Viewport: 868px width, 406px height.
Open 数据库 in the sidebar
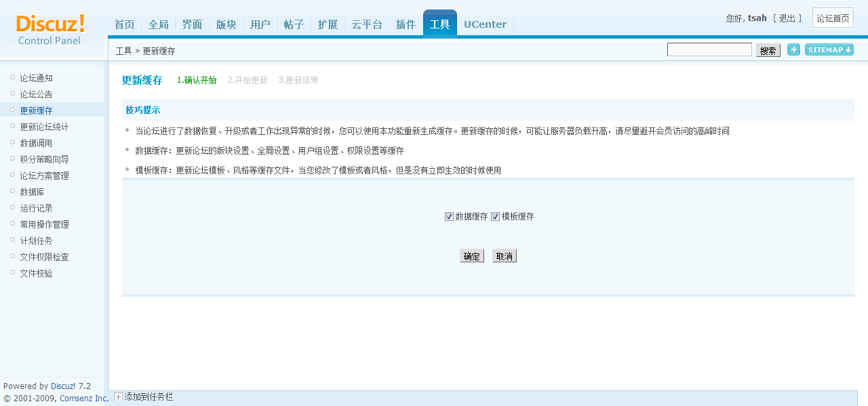coord(32,192)
